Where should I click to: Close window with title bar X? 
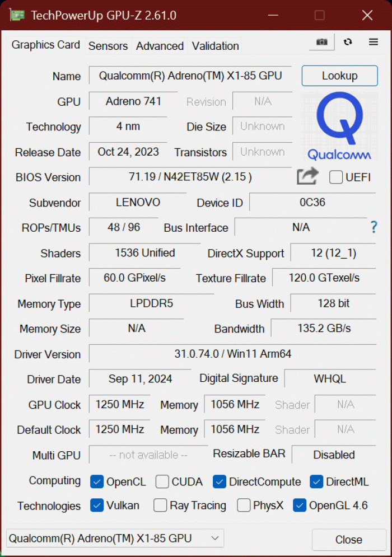[367, 15]
